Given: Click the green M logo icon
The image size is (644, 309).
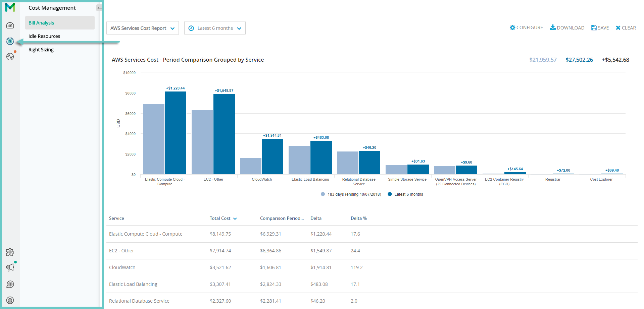Looking at the screenshot, I should click(10, 7).
